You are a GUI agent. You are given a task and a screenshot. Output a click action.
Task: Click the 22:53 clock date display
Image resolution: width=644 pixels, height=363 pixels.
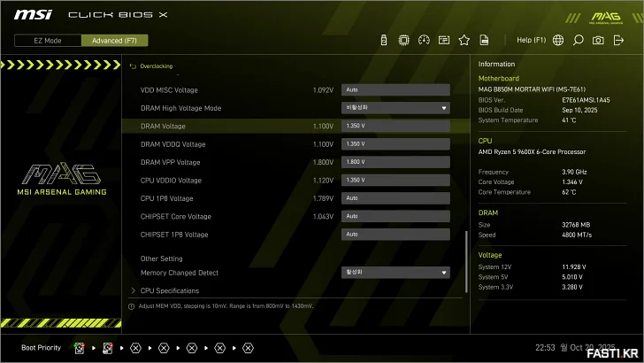pos(575,348)
